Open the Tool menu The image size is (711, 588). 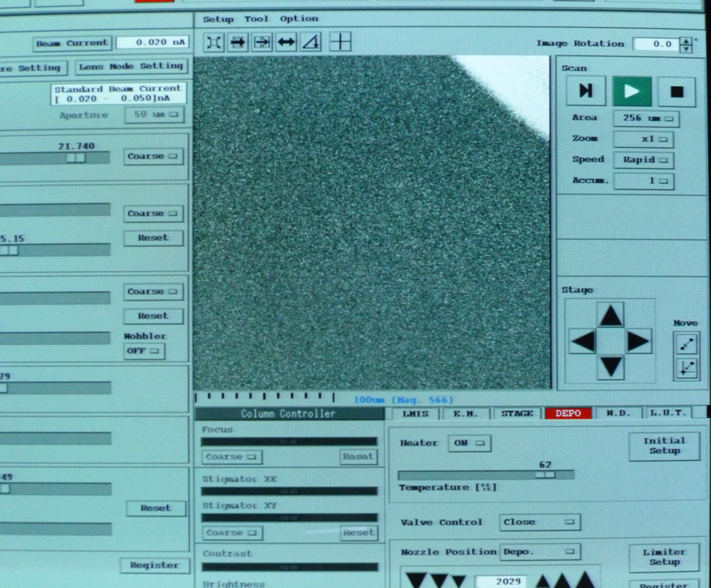(256, 19)
